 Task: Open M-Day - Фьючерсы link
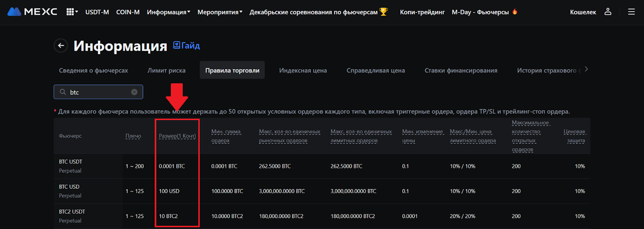pyautogui.click(x=480, y=12)
